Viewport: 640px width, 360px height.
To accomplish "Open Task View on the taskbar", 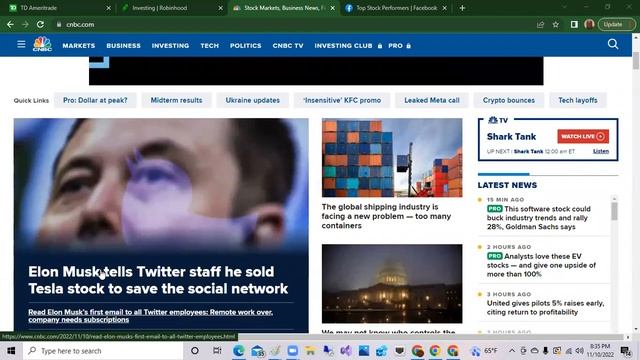I will [x=217, y=351].
